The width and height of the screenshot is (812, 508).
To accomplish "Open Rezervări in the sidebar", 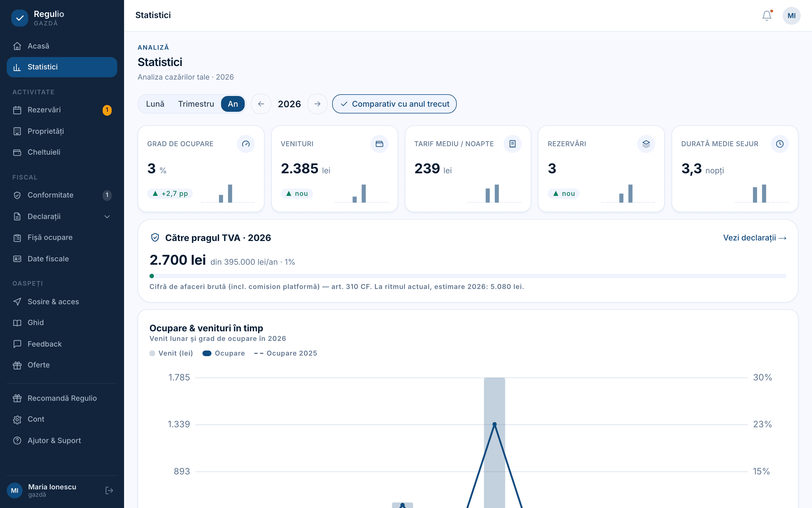I will (62, 110).
